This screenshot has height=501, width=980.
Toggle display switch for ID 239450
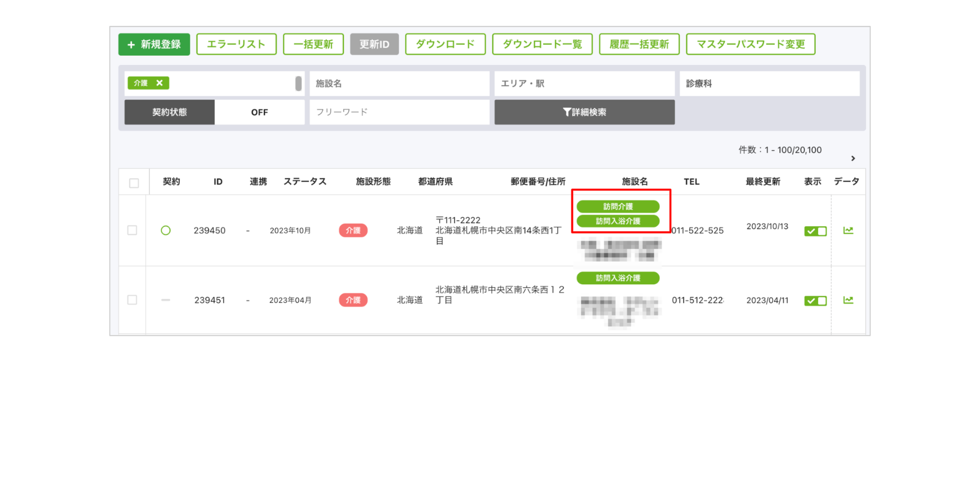(815, 231)
